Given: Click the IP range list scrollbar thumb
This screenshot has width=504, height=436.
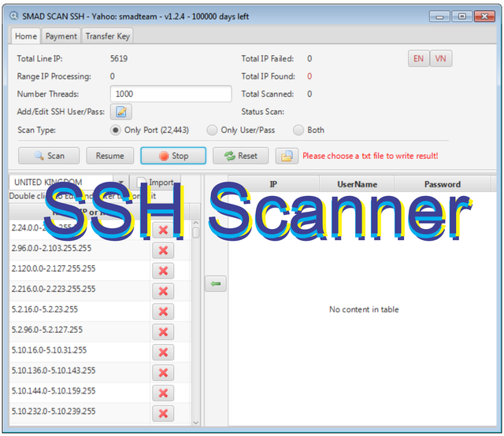Looking at the screenshot, I should click(x=196, y=233).
